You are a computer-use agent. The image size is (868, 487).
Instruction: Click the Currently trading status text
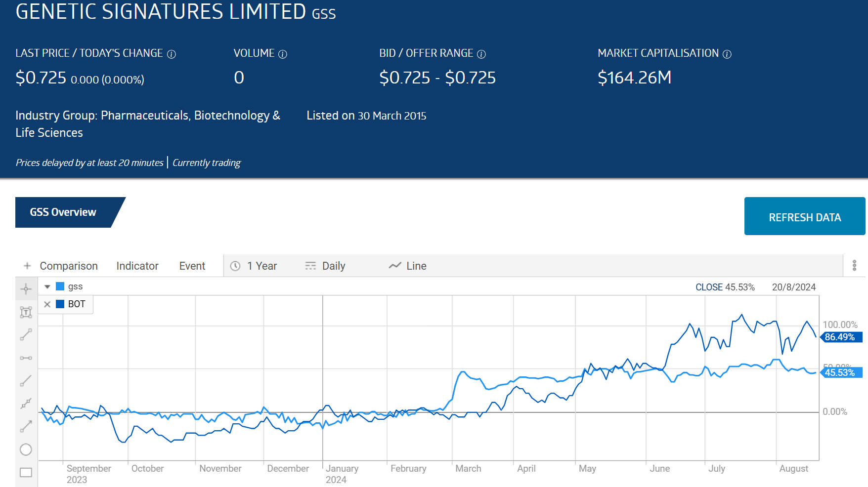pos(207,163)
